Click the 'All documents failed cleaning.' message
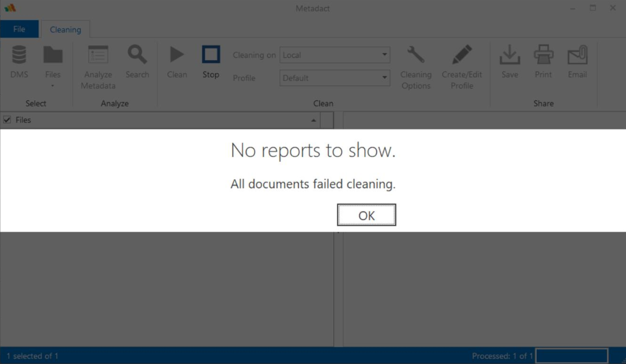Screen dimensions: 626x364 pyautogui.click(x=313, y=184)
